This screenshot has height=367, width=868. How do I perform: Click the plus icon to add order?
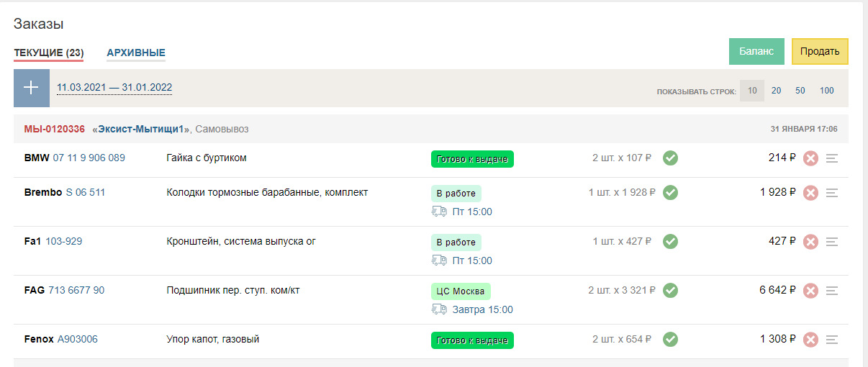click(32, 88)
